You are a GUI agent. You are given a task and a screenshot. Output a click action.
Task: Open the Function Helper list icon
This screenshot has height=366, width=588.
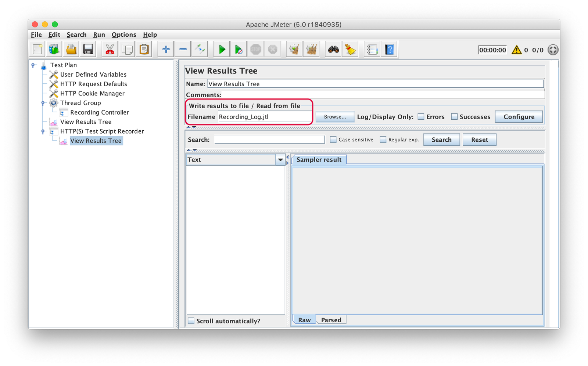(x=372, y=49)
